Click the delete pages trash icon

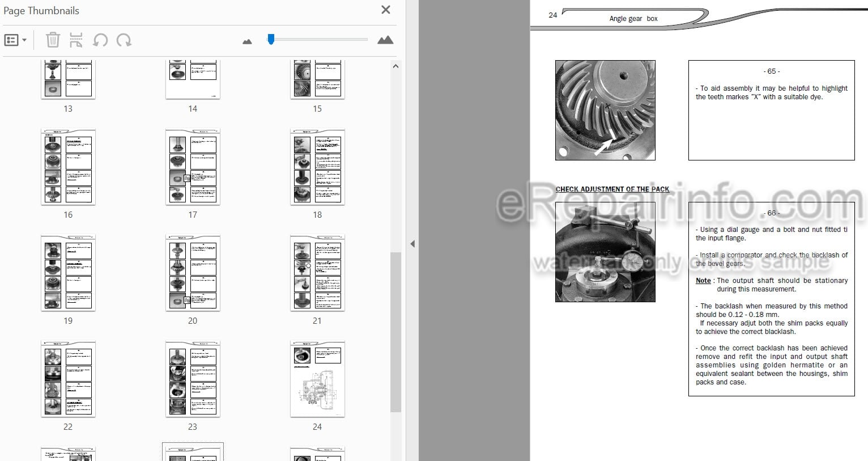pyautogui.click(x=53, y=40)
